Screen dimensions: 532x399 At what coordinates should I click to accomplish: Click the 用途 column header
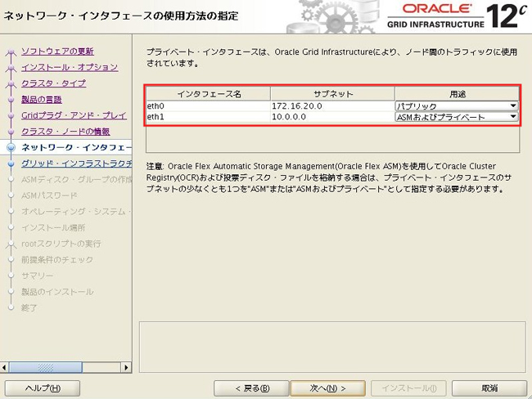pos(457,94)
